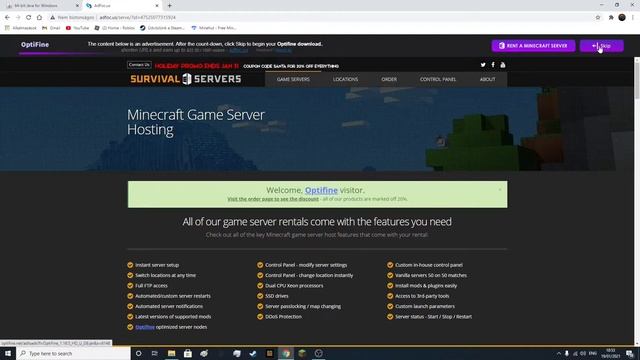This screenshot has height=360, width=640.
Task: Click the Optifine link in welcome banner
Action: click(x=321, y=190)
